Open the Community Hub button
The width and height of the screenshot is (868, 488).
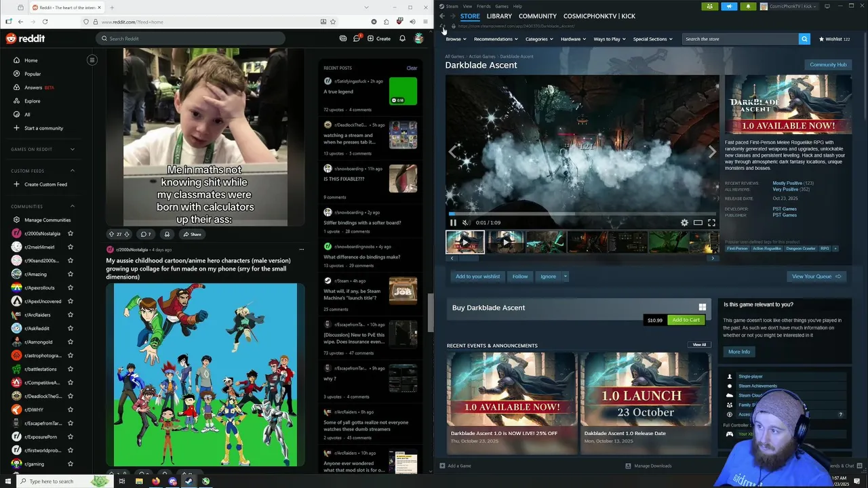click(828, 64)
